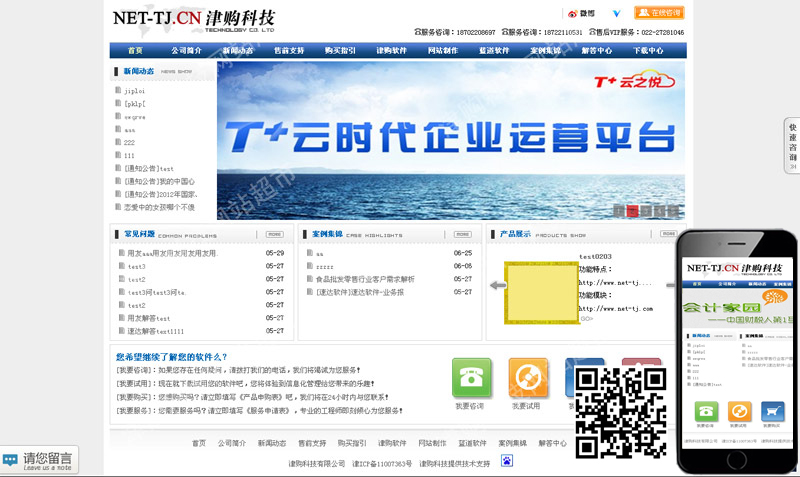The width and height of the screenshot is (800, 477).
Task: Open product title test0203
Action: click(595, 257)
